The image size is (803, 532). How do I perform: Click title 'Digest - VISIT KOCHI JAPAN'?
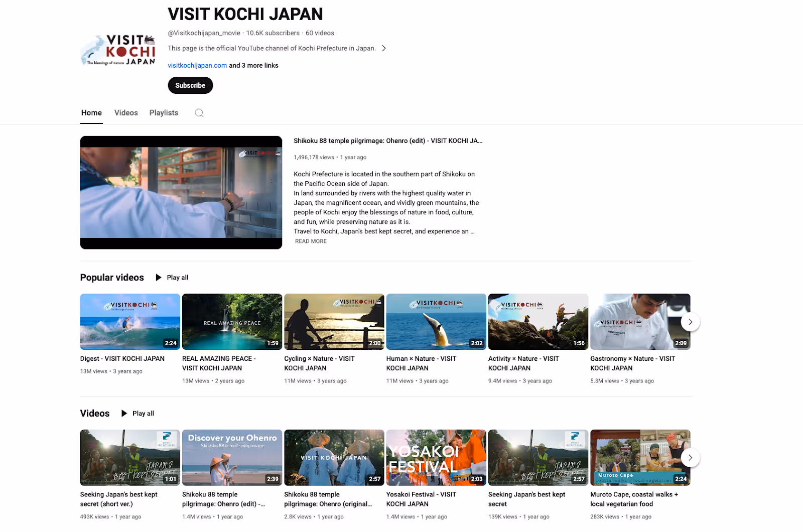point(122,359)
